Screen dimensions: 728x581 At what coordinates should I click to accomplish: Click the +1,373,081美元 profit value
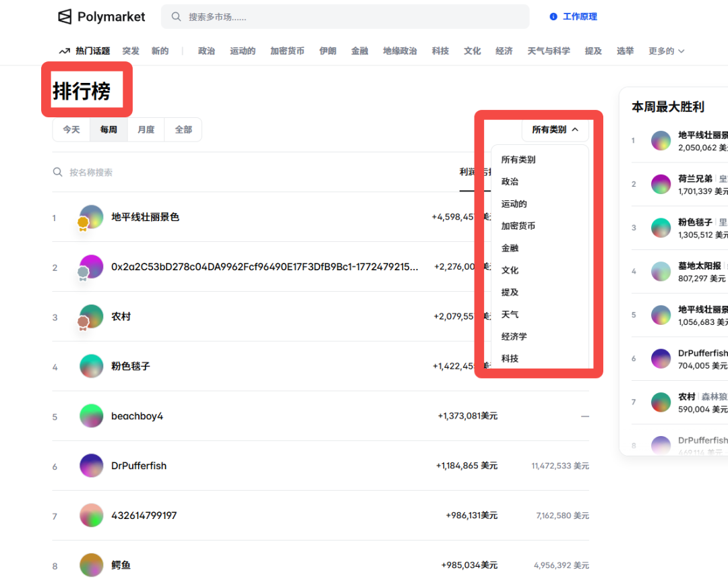(x=468, y=416)
